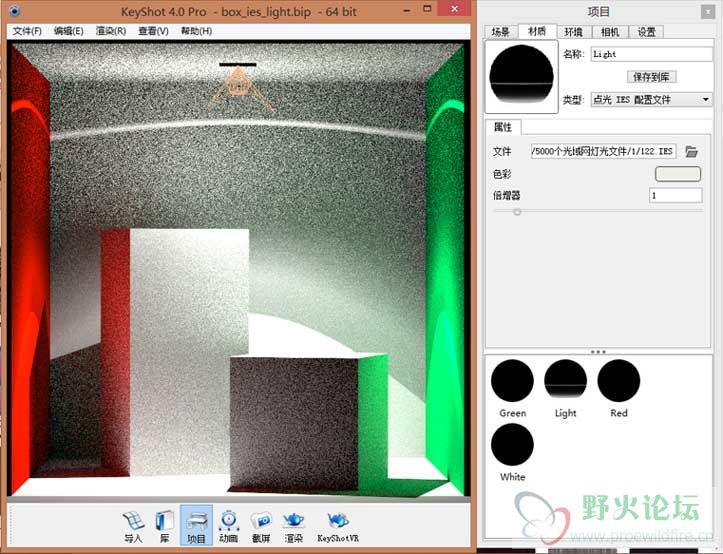Click the three-dot panel splitter handle
Image resolution: width=723 pixels, height=554 pixels.
pos(598,351)
